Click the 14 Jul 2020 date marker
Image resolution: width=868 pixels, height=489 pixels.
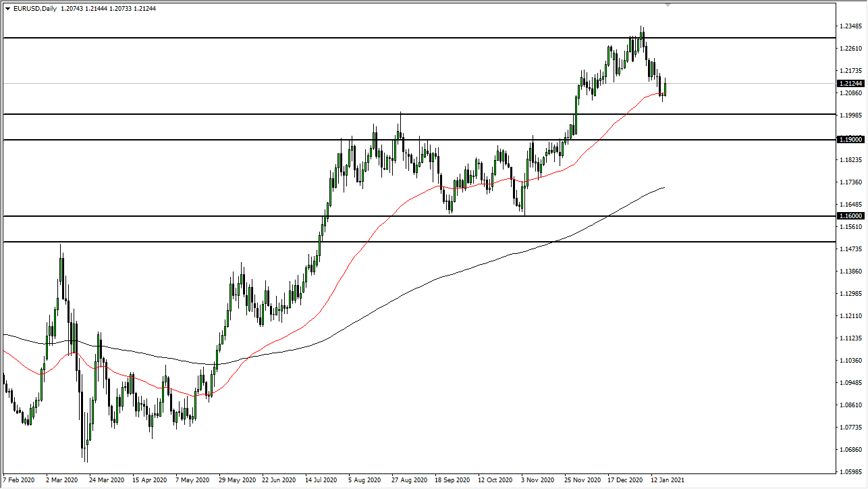[322, 480]
